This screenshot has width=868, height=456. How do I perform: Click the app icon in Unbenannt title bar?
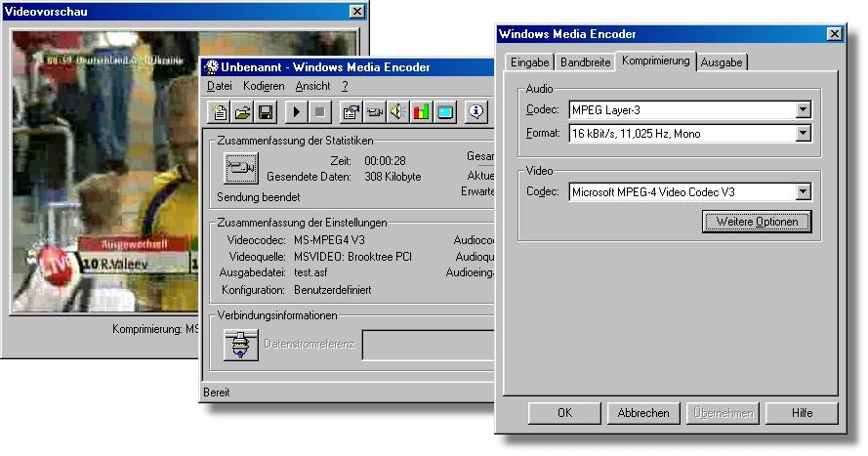[211, 67]
